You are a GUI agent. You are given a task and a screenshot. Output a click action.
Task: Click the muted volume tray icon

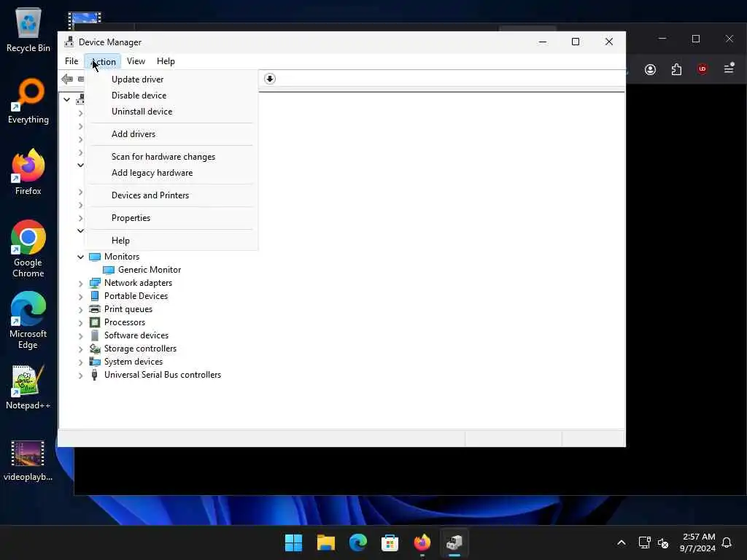pyautogui.click(x=662, y=542)
